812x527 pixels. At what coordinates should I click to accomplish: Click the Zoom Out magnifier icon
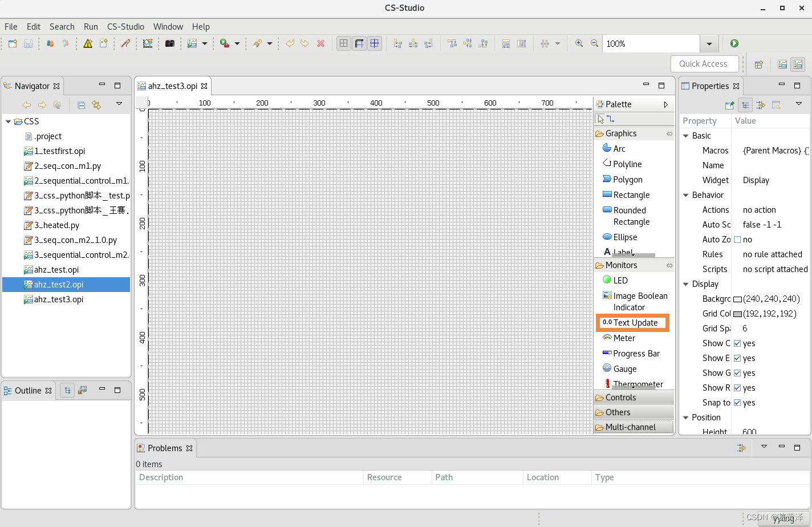pyautogui.click(x=594, y=43)
